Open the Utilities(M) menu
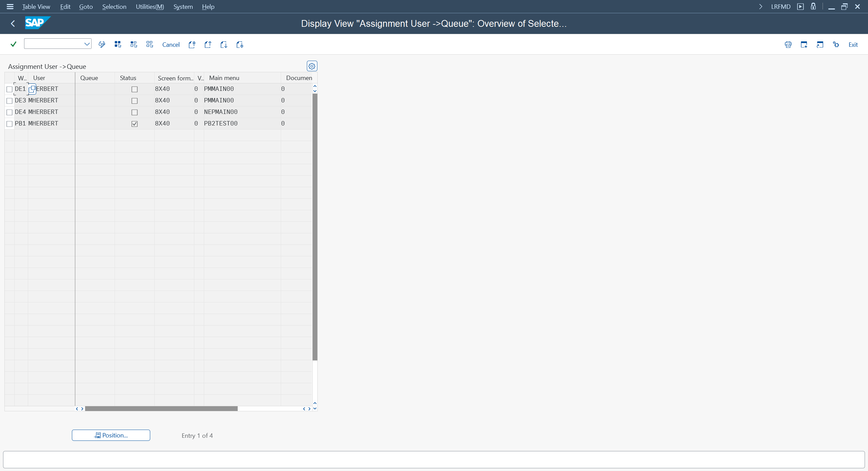 [150, 7]
